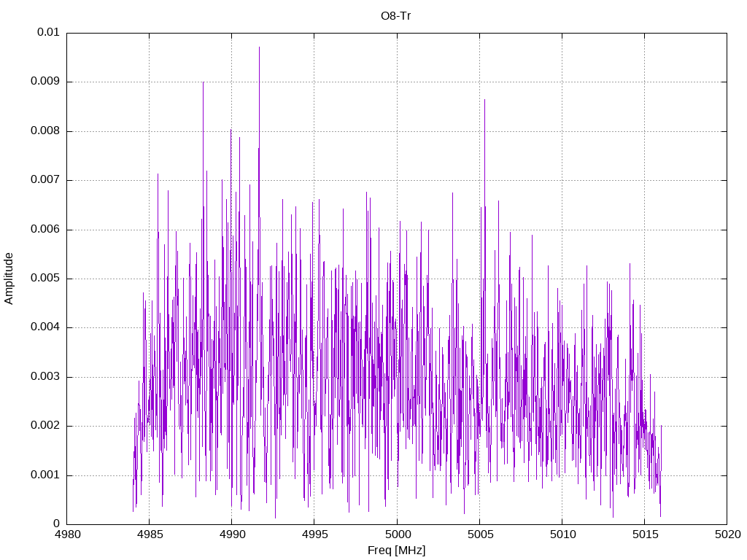Click the 4995 x-axis tick label
747x560 pixels.
pyautogui.click(x=314, y=534)
